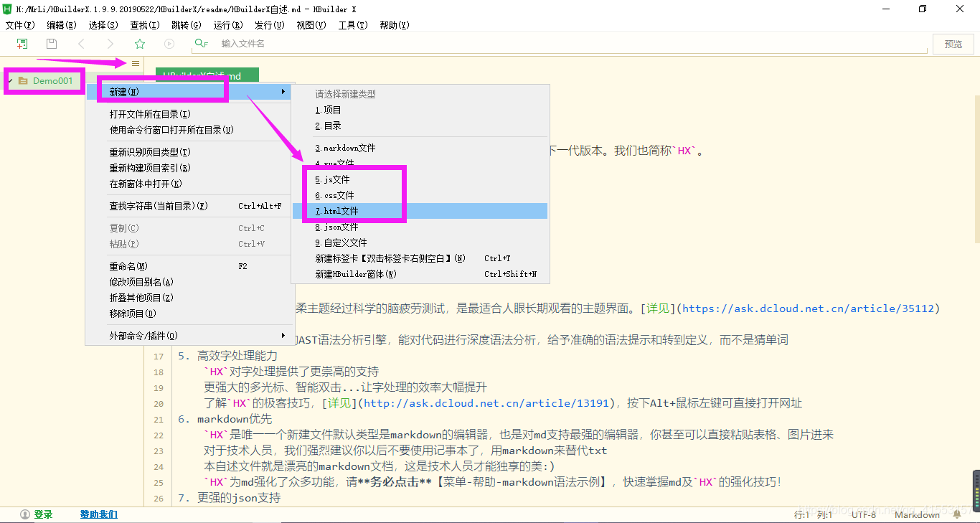Viewport: 980px width, 523px height.
Task: Click the 赞助我们 sponsor link
Action: (x=98, y=514)
